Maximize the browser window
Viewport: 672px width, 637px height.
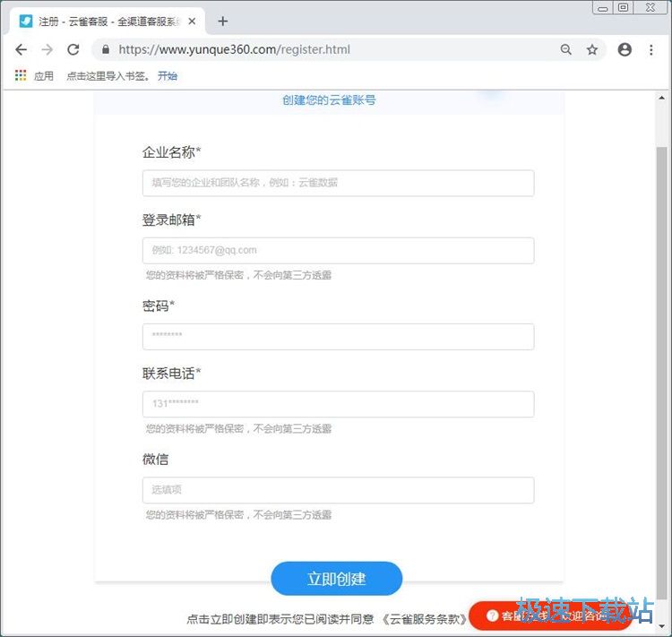point(623,7)
